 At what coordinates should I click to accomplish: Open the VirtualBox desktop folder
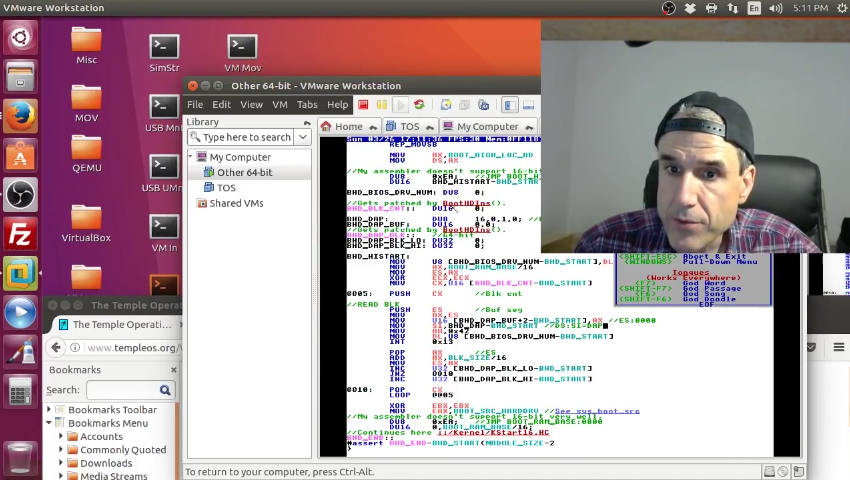(x=86, y=223)
